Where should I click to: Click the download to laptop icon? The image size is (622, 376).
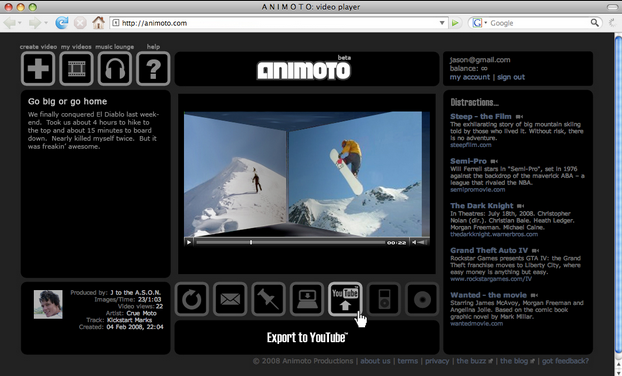coord(307,299)
